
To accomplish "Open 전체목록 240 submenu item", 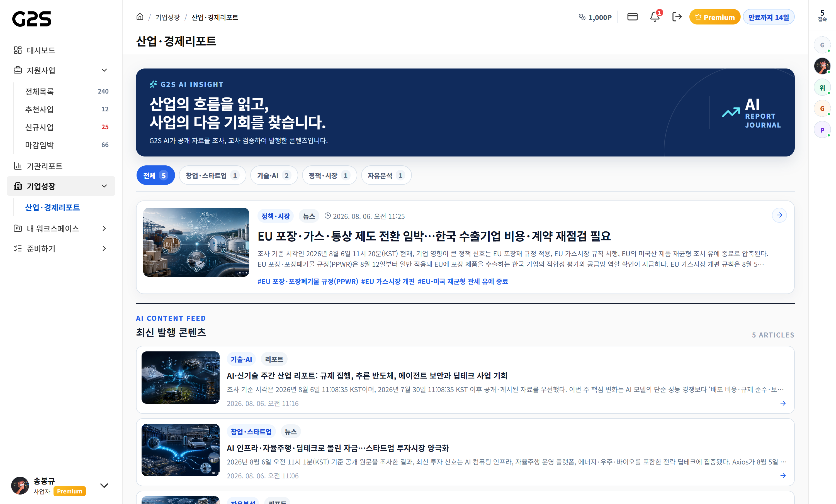I will pyautogui.click(x=67, y=92).
